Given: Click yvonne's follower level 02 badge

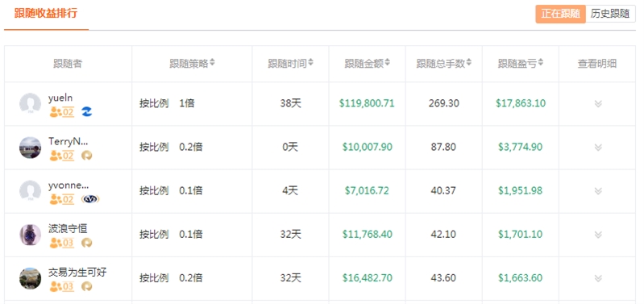Looking at the screenshot, I should [x=61, y=199].
